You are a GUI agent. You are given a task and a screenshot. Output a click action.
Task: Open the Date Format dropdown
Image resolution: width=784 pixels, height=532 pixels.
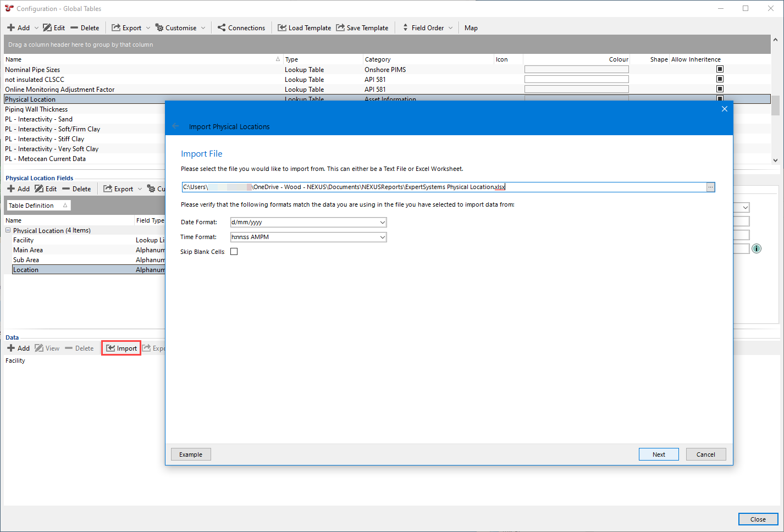383,222
